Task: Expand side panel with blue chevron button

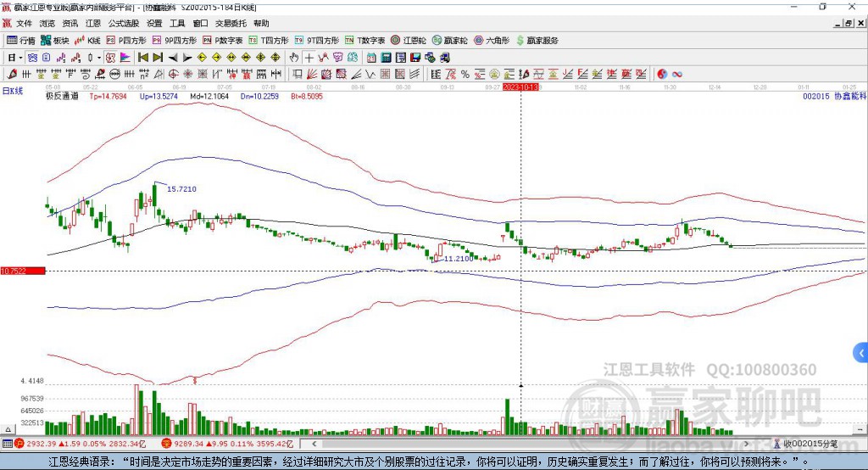Action: click(861, 353)
